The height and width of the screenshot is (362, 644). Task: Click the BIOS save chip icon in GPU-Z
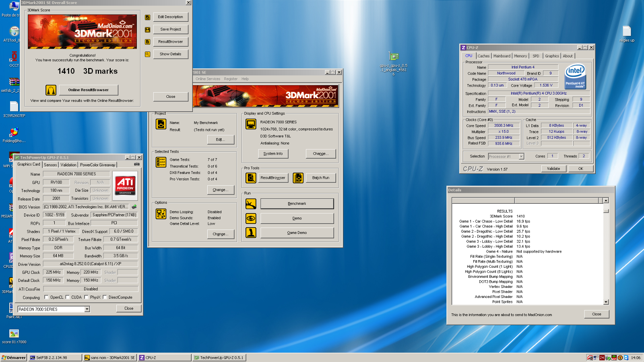(134, 207)
